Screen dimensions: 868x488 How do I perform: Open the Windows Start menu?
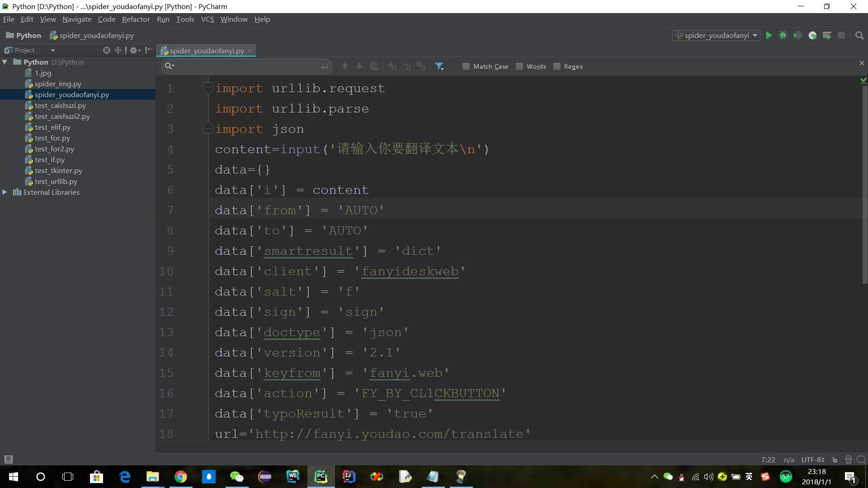pos(14,477)
